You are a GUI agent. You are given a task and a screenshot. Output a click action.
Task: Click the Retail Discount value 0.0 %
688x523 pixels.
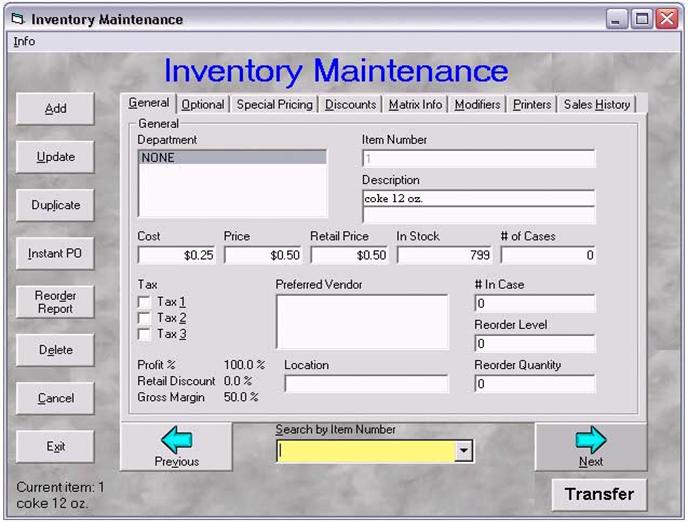tap(238, 381)
